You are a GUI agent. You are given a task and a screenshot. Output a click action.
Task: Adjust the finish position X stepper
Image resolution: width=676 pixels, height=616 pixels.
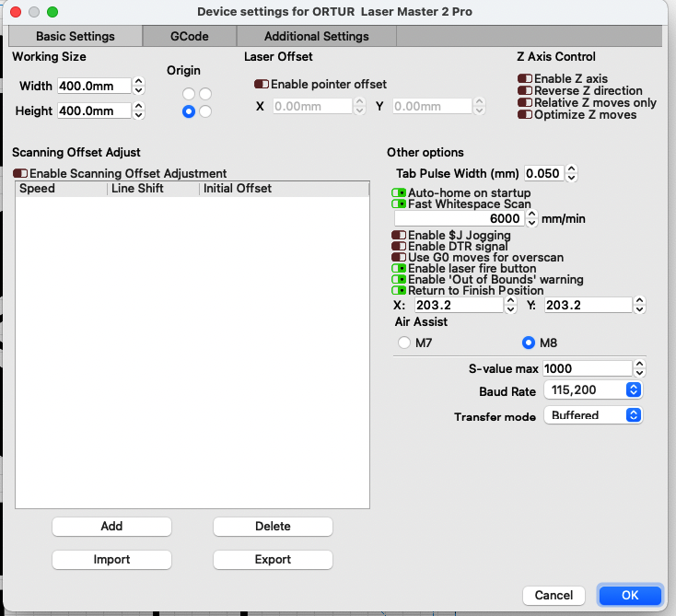coord(510,305)
